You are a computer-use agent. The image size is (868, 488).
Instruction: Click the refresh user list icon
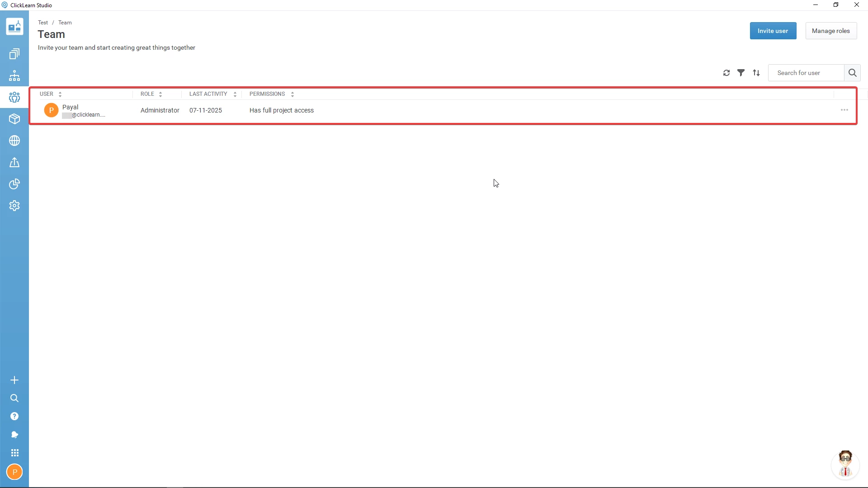(726, 73)
